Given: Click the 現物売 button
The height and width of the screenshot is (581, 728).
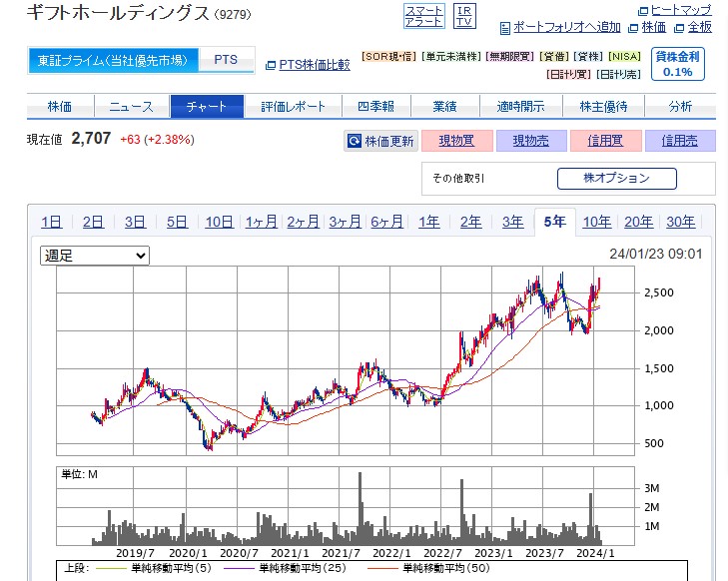Looking at the screenshot, I should [531, 141].
